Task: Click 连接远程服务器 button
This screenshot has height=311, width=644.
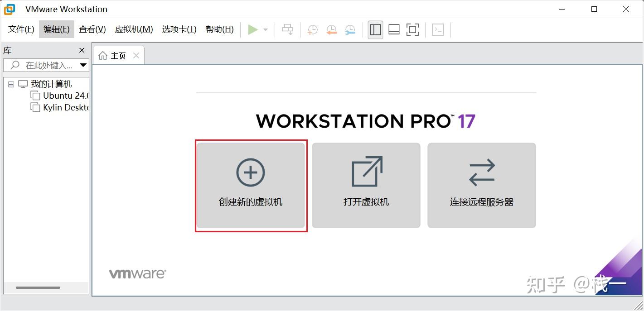Action: 482,185
